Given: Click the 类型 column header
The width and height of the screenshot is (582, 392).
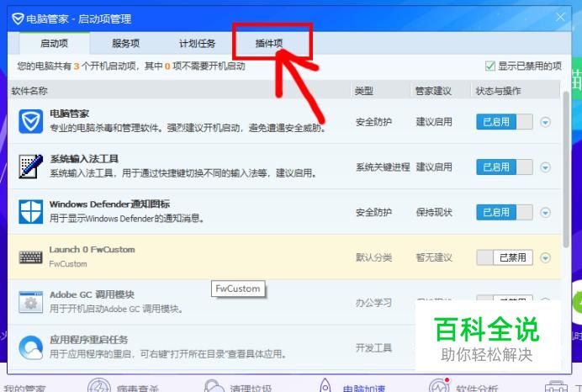Looking at the screenshot, I should coord(363,91).
